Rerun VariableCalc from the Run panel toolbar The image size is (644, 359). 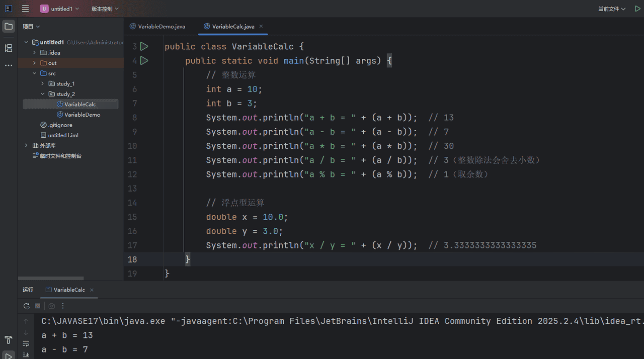(27, 306)
